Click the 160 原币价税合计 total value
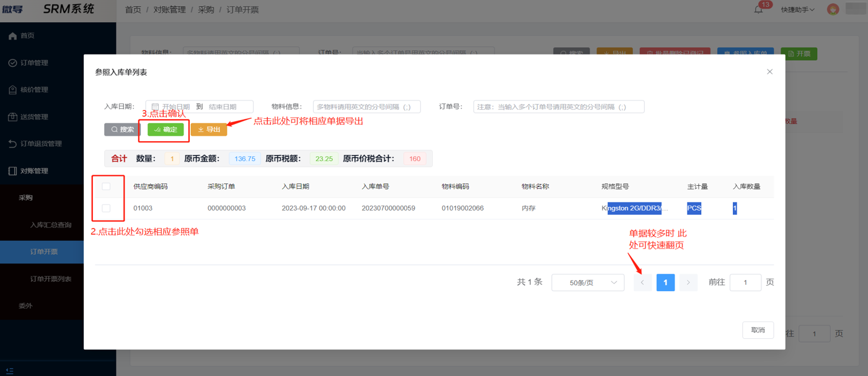This screenshot has height=376, width=868. (415, 159)
